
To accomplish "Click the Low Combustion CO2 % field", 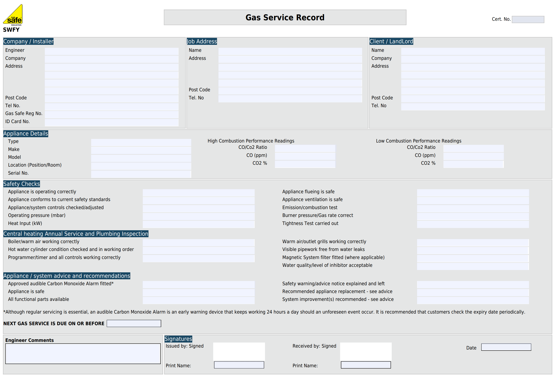I will pos(473,164).
